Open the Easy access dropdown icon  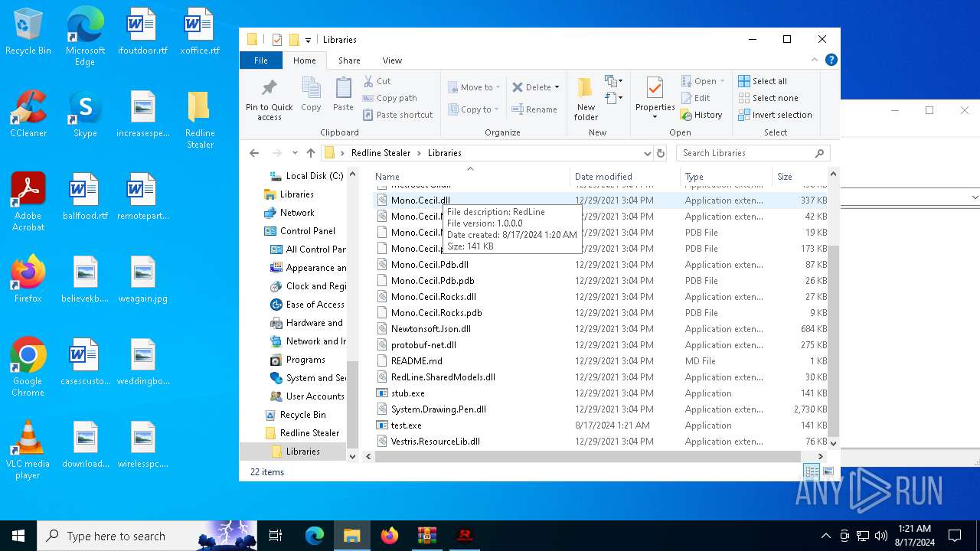613,98
